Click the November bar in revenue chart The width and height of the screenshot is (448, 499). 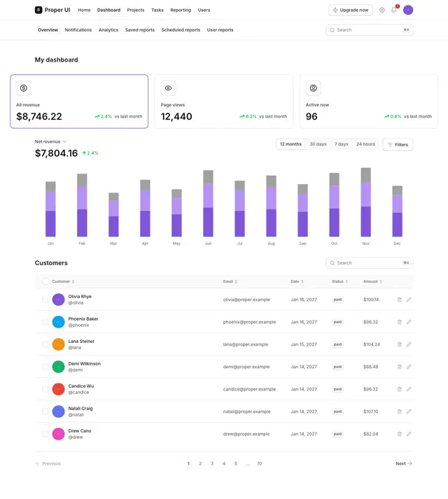(365, 202)
